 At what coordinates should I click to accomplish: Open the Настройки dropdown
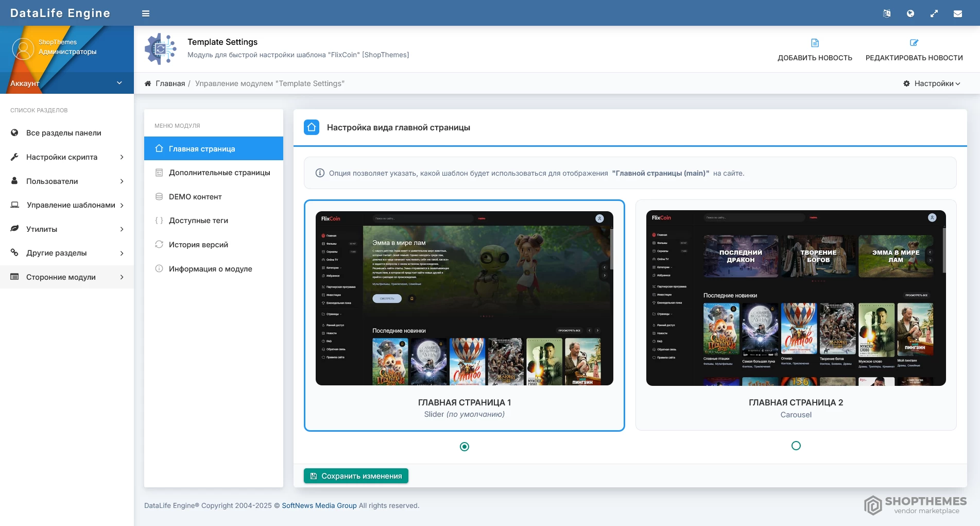pyautogui.click(x=932, y=83)
